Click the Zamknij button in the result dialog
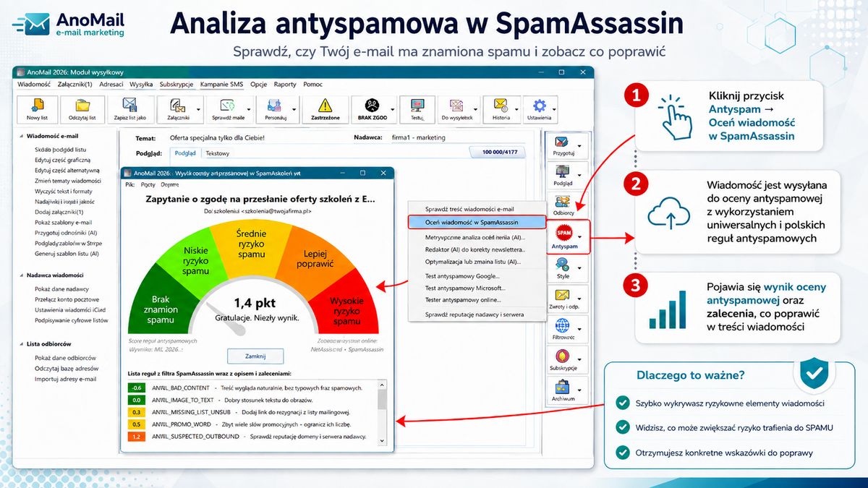The height and width of the screenshot is (488, 868). 255,356
